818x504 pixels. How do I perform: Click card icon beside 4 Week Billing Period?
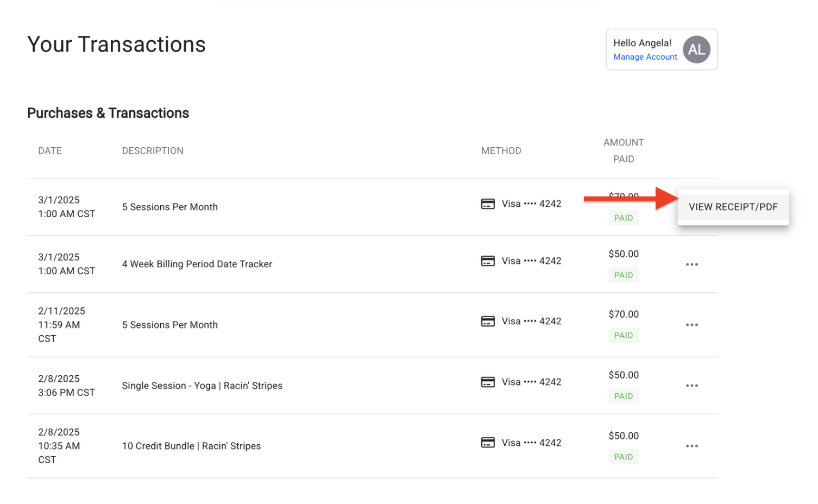(488, 261)
